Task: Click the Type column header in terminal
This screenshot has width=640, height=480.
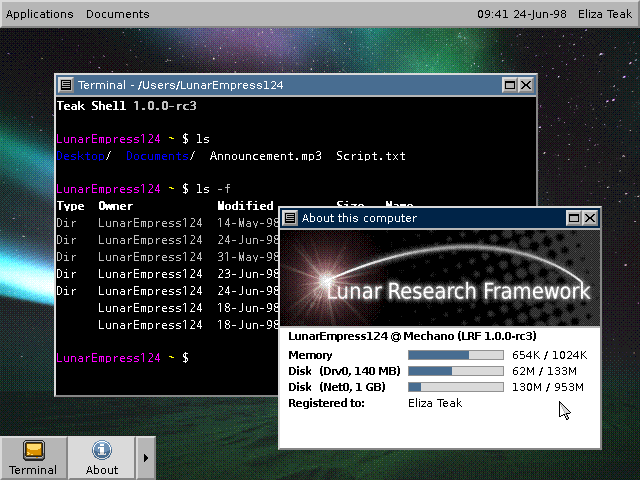Action: pyautogui.click(x=71, y=206)
